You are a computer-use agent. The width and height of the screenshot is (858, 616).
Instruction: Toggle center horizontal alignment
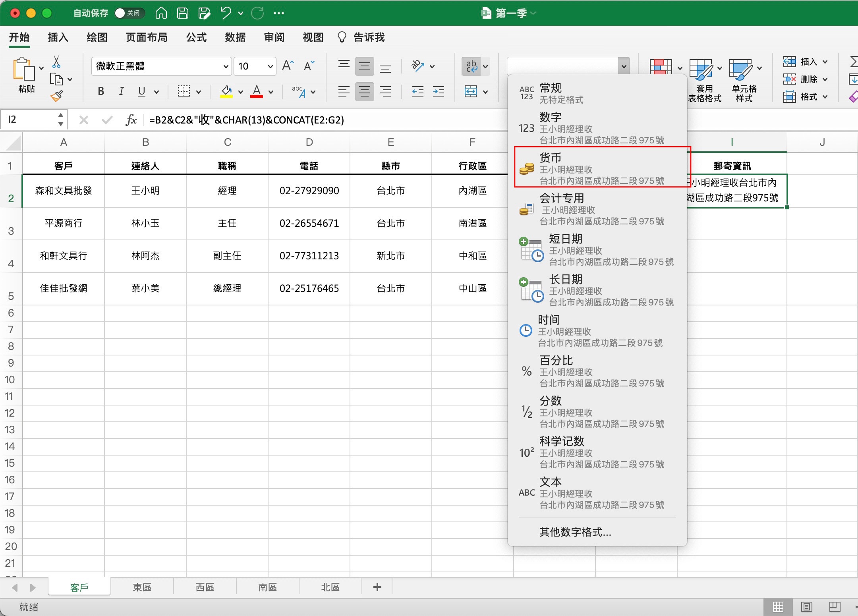coord(364,92)
